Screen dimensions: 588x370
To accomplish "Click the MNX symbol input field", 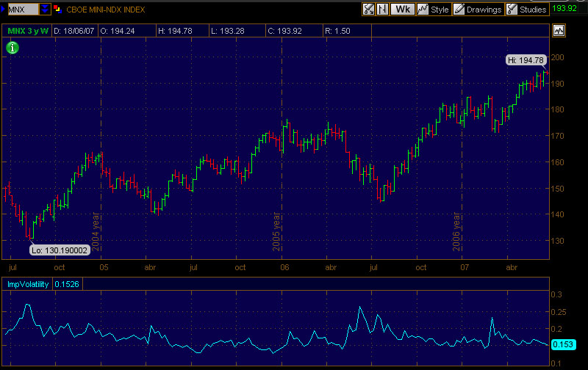I will click(22, 10).
